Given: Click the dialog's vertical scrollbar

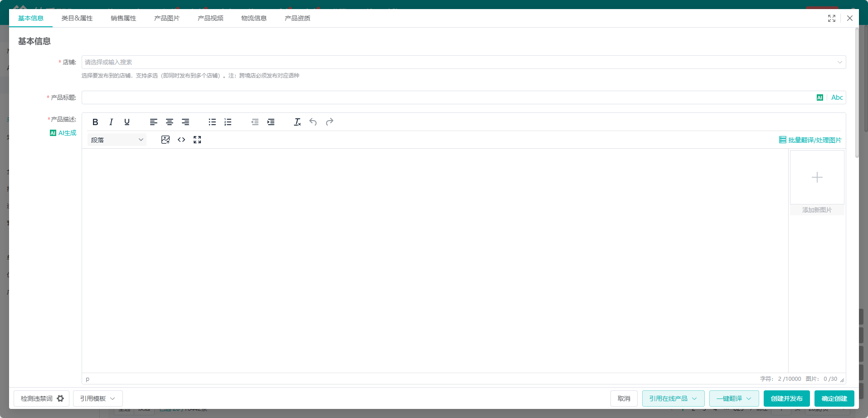Looking at the screenshot, I should point(857,93).
